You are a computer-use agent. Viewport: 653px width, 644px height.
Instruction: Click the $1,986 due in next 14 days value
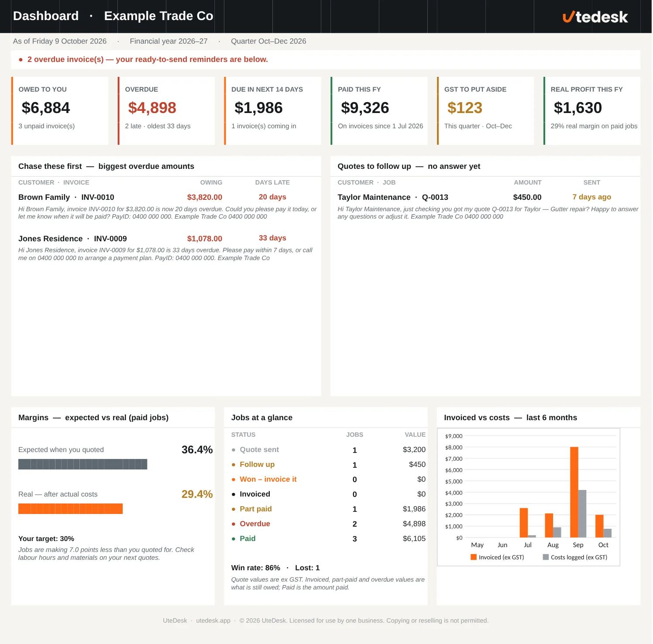(258, 108)
